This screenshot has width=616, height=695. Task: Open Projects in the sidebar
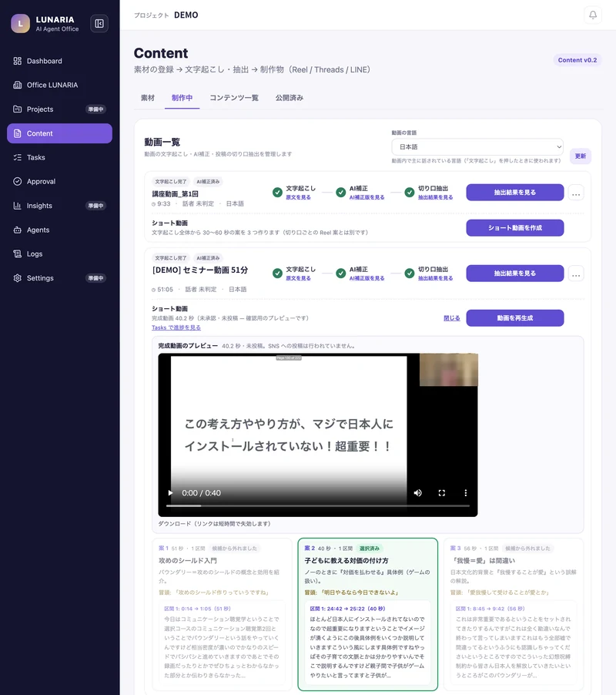[59, 109]
